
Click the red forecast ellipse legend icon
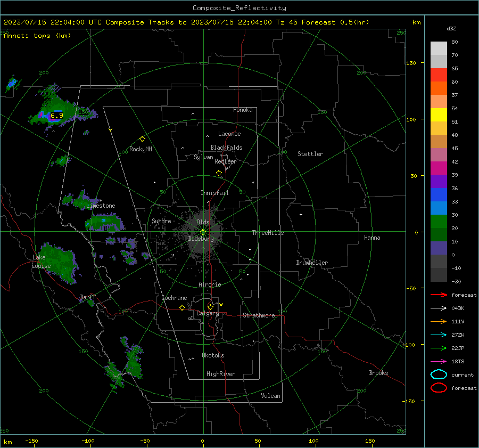[x=439, y=388]
